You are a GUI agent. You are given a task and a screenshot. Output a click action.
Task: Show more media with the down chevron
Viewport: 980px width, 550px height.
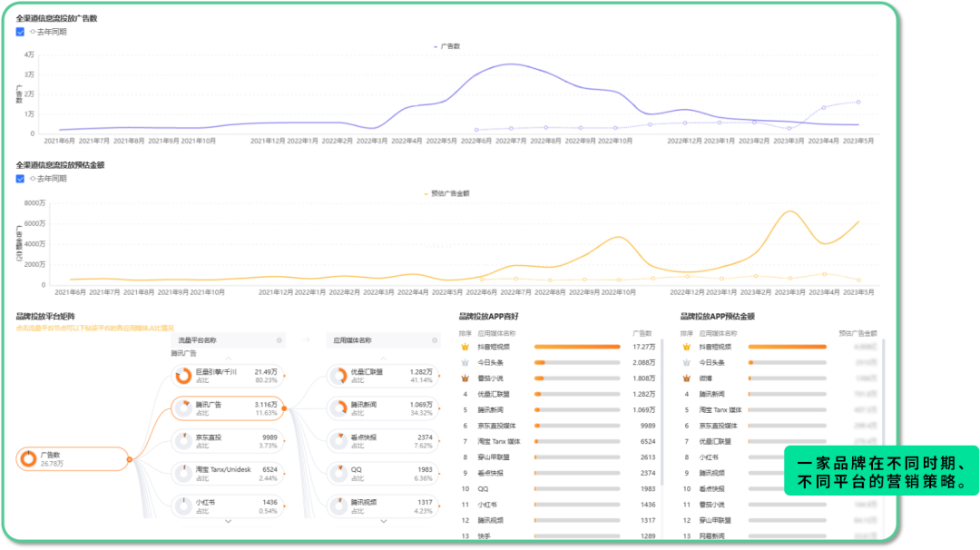tap(383, 521)
